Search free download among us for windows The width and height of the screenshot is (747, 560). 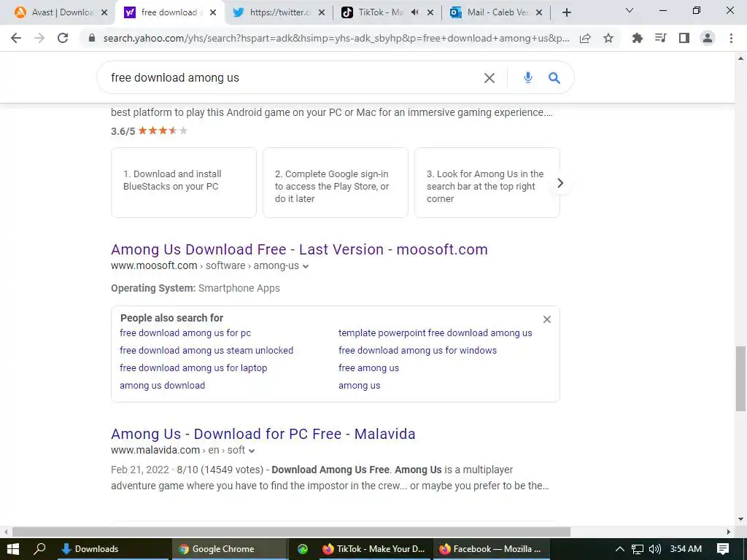(417, 351)
